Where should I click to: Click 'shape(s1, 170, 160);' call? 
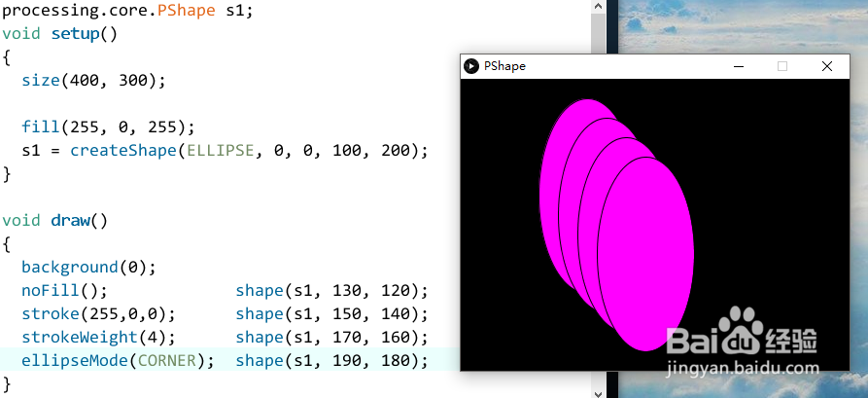(332, 337)
